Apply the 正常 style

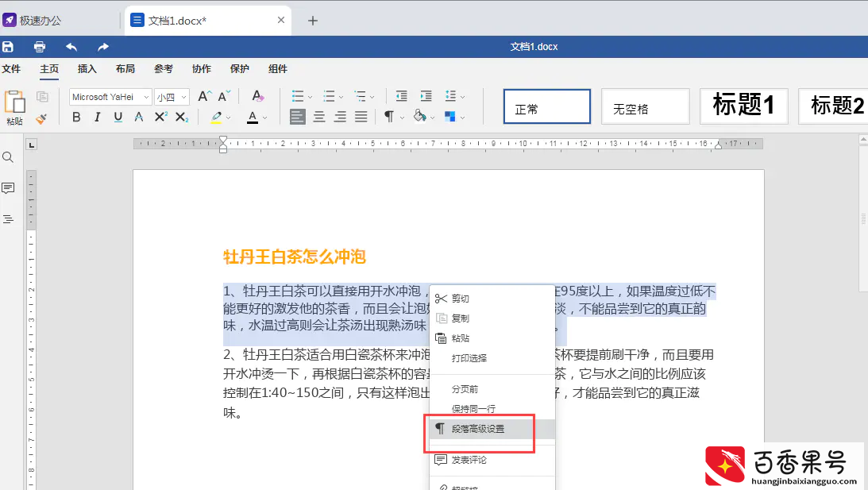point(547,106)
